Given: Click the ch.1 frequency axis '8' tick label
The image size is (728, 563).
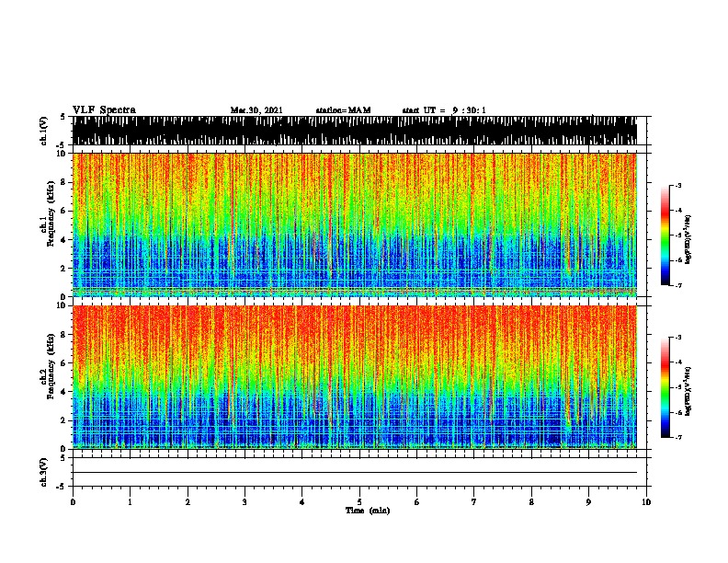Looking at the screenshot, I should 63,182.
